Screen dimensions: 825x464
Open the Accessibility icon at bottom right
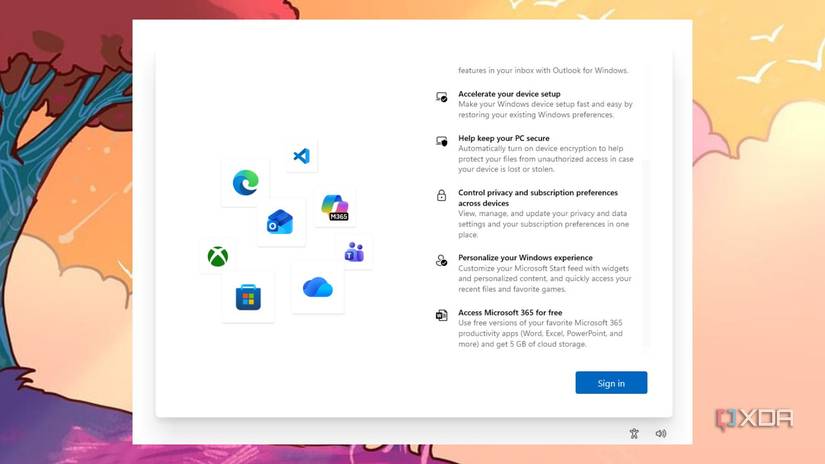point(634,433)
